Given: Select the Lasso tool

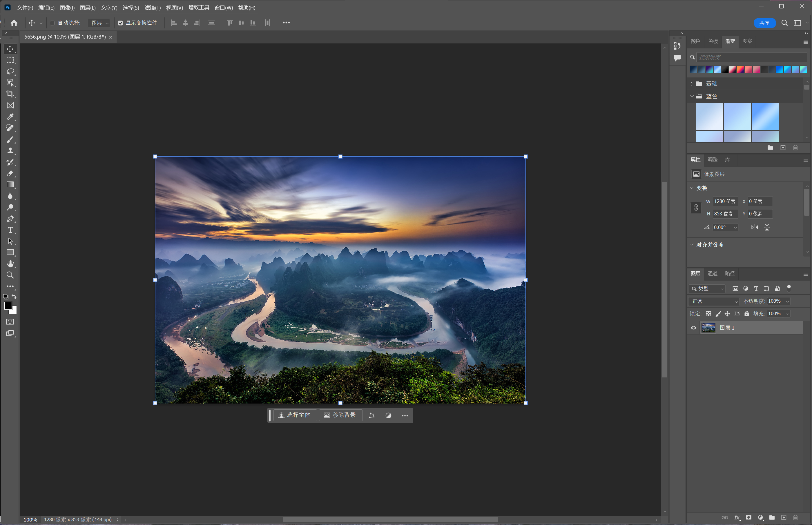Looking at the screenshot, I should pos(10,72).
